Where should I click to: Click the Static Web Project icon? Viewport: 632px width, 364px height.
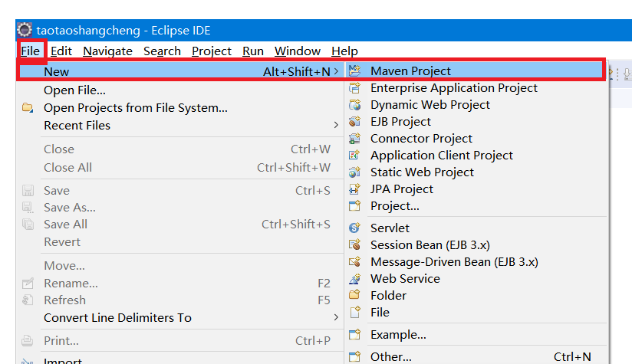(x=354, y=172)
